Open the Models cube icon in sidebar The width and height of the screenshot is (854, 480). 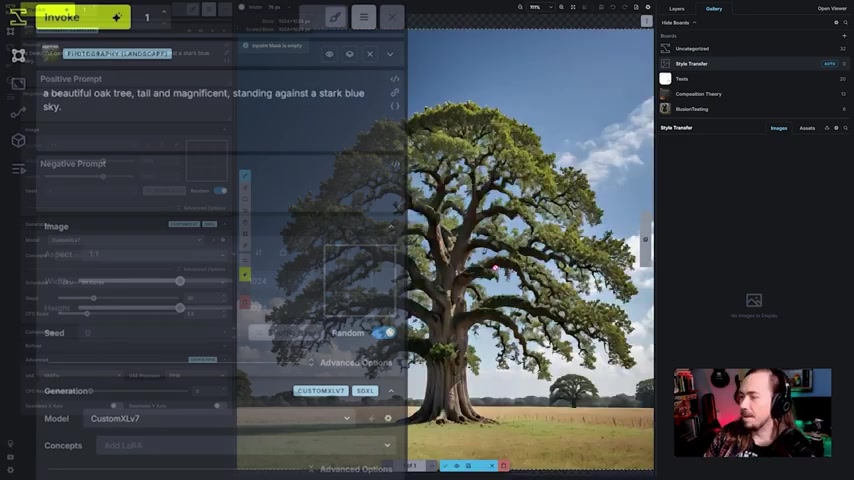click(x=18, y=141)
